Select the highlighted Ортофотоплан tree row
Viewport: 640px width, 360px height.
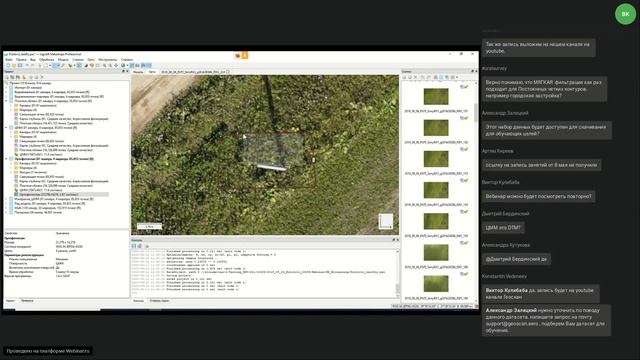[61, 194]
